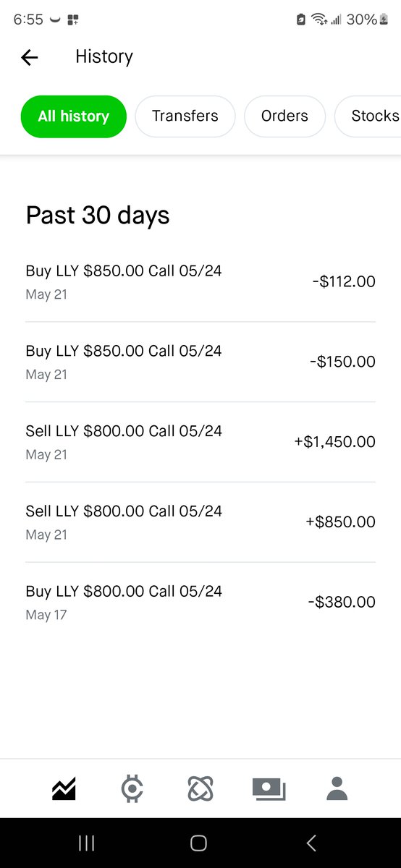This screenshot has width=401, height=868.
Task: Switch to the Transfers filter
Action: pyautogui.click(x=185, y=116)
